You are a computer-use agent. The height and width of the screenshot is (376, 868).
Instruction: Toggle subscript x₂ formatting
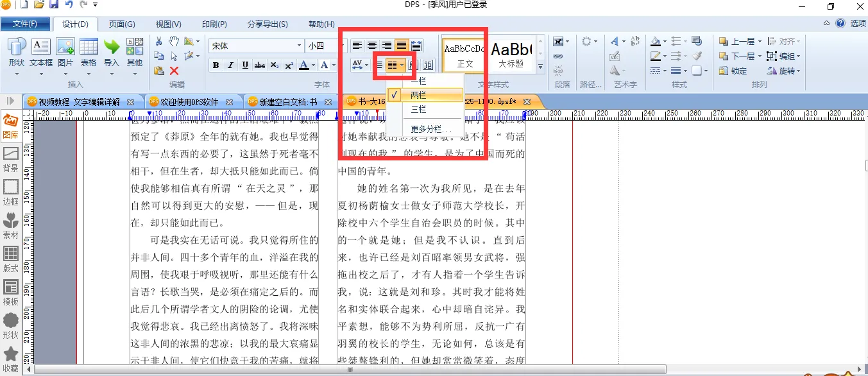point(275,65)
